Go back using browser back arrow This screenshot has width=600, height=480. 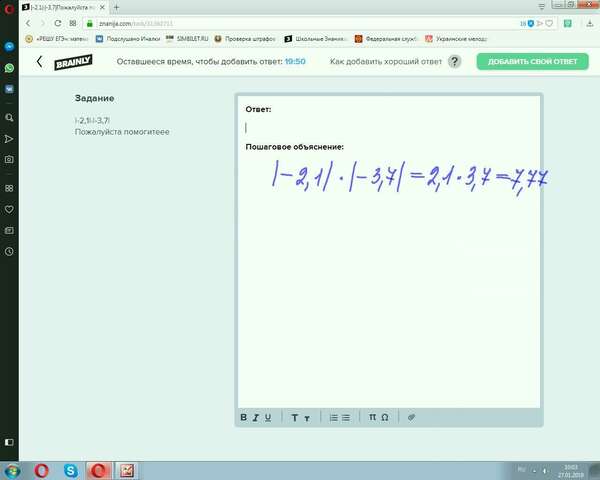pyautogui.click(x=28, y=23)
